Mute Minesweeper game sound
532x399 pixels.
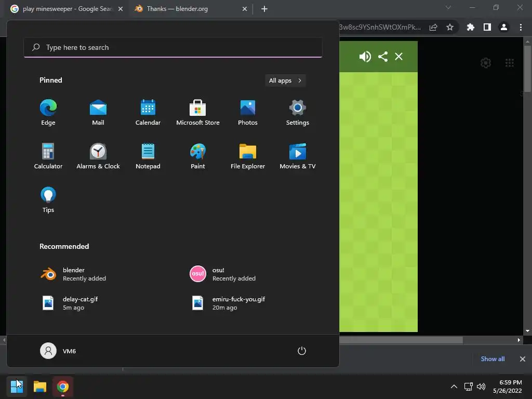click(365, 56)
